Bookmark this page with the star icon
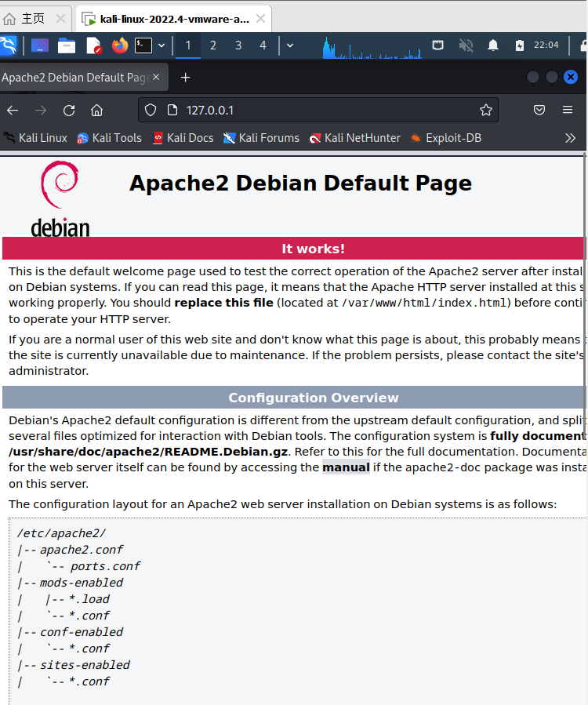Image resolution: width=588 pixels, height=705 pixels. 486,110
